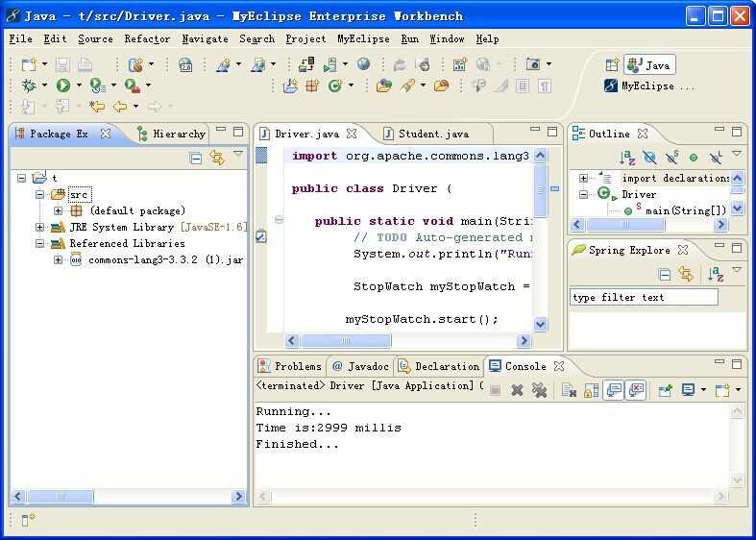The image size is (756, 540).
Task: Toggle Link with Editor in Spring Explorer
Action: [685, 274]
